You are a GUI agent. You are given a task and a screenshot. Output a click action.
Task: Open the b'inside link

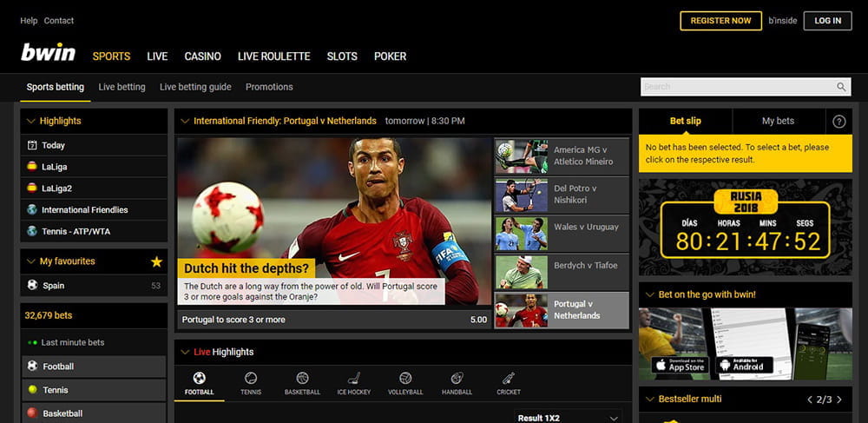(783, 21)
